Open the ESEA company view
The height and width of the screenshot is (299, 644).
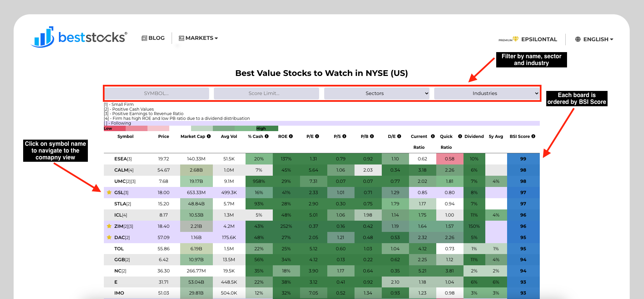[x=121, y=159]
